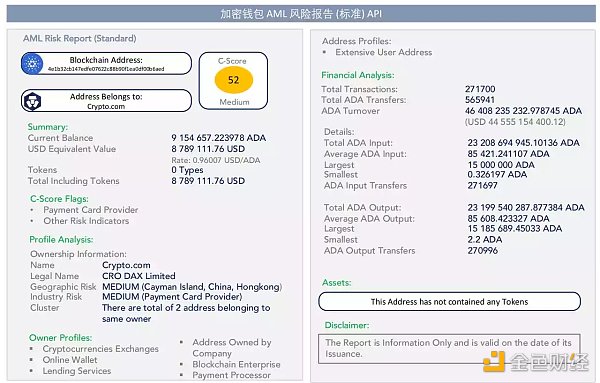Viewport: 600px width, 383px height.
Task: Select 'Cryptocurrencies Exchanges' owner profile
Action: pyautogui.click(x=101, y=349)
